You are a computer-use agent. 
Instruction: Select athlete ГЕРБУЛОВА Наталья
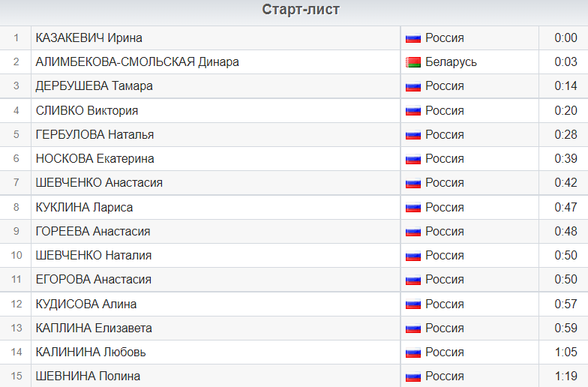[x=94, y=135]
